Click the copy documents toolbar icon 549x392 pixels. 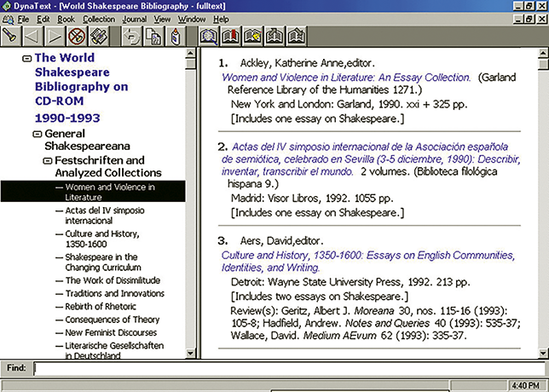point(153,37)
